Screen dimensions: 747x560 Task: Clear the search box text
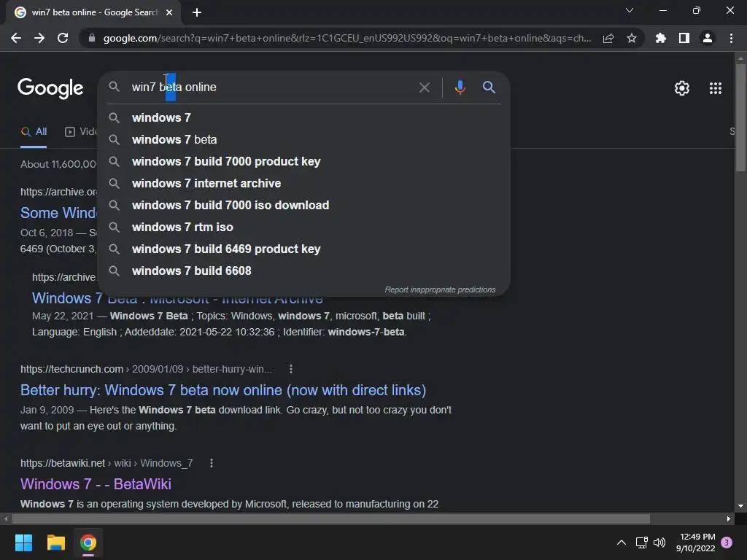pyautogui.click(x=424, y=87)
